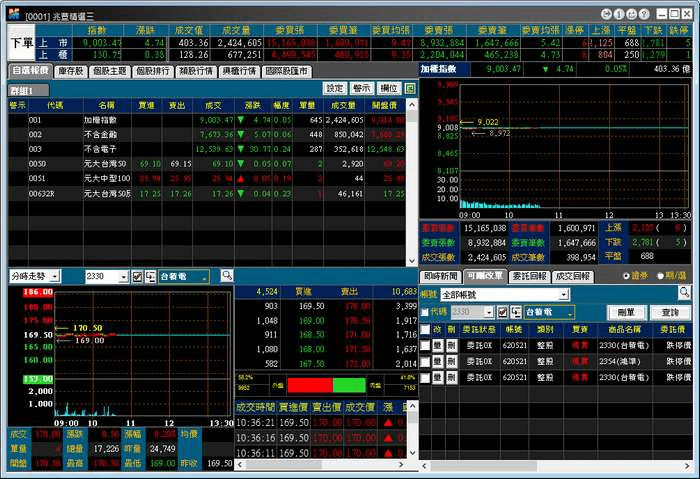Click the link icon beside the chart stock code checkbox
This screenshot has height=479, width=700.
click(151, 275)
